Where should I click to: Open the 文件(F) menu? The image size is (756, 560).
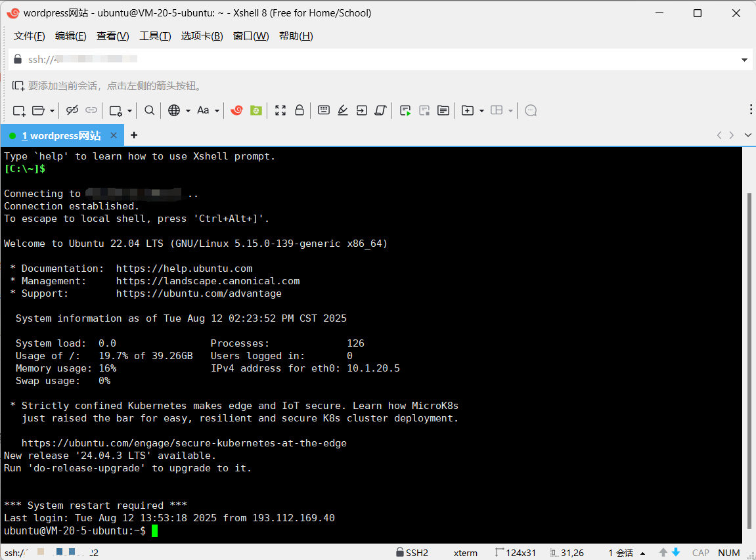30,36
